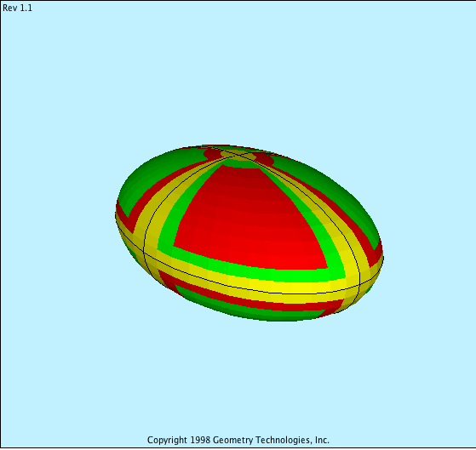This screenshot has height=450, width=476.
Task: Click the line crossing at right of ellipsoid
Action: coord(359,286)
